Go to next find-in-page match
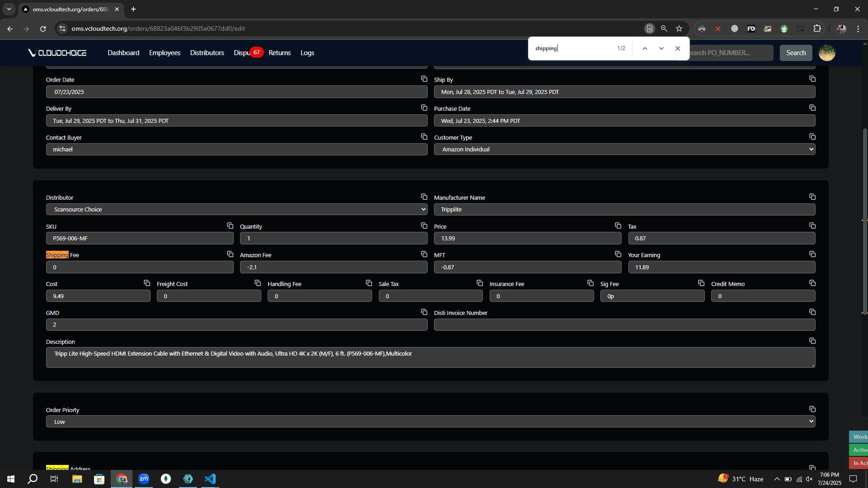The height and width of the screenshot is (488, 868). pos(661,48)
